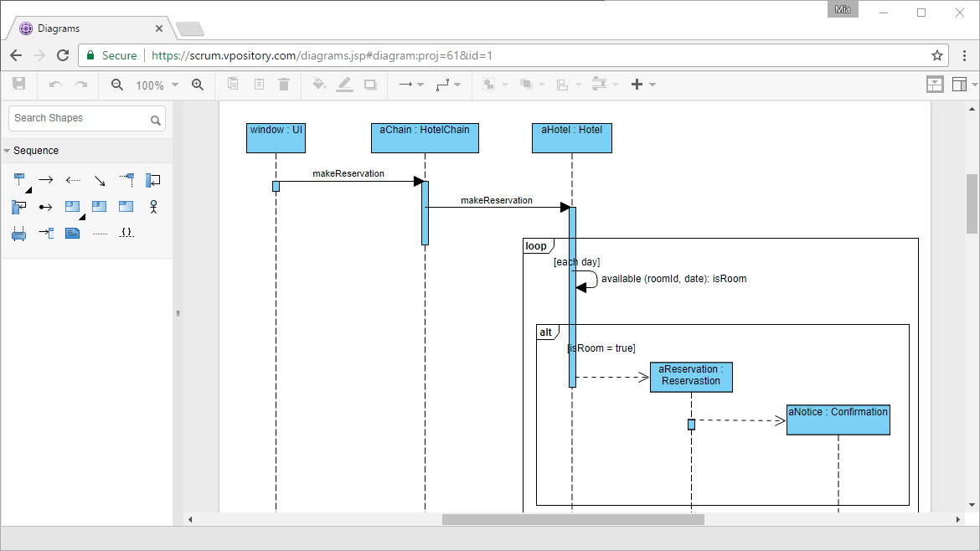Bookmark this page with the star

[937, 55]
